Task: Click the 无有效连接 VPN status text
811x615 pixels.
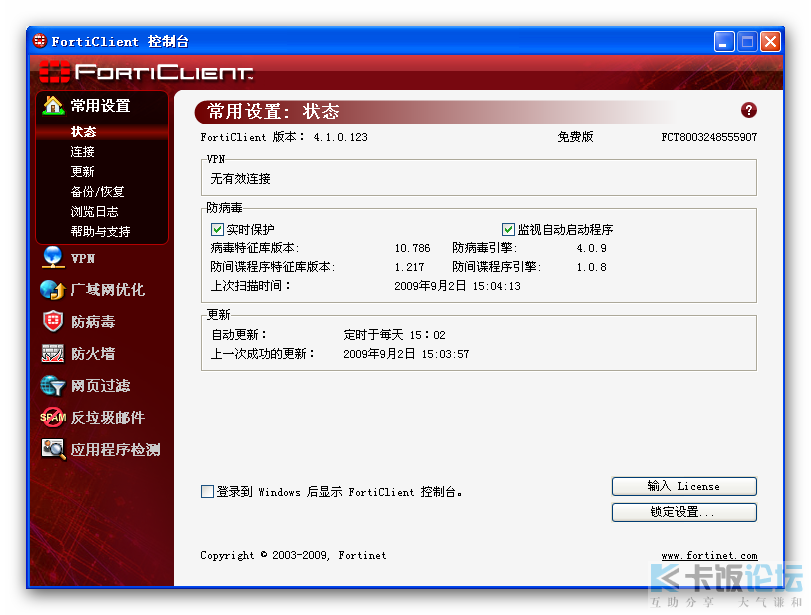Action: (241, 178)
